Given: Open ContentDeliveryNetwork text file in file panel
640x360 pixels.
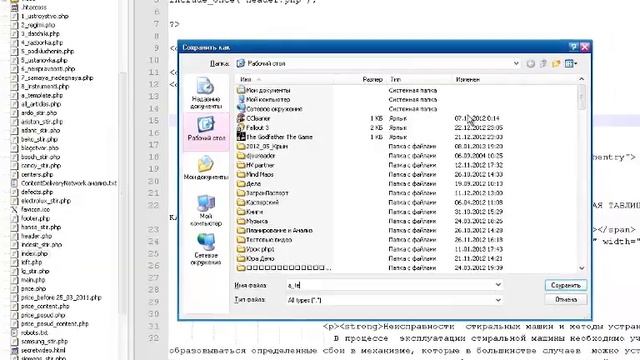Looking at the screenshot, I should [69, 183].
